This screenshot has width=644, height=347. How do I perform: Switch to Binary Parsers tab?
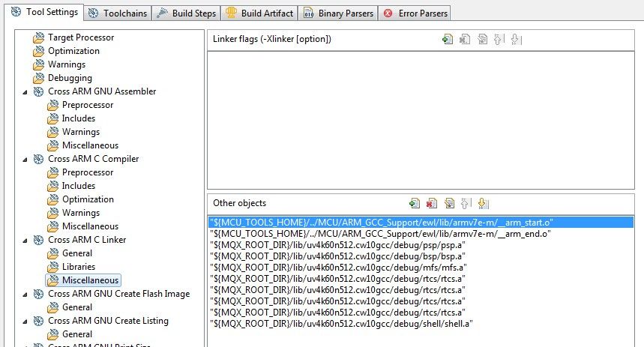click(x=338, y=13)
